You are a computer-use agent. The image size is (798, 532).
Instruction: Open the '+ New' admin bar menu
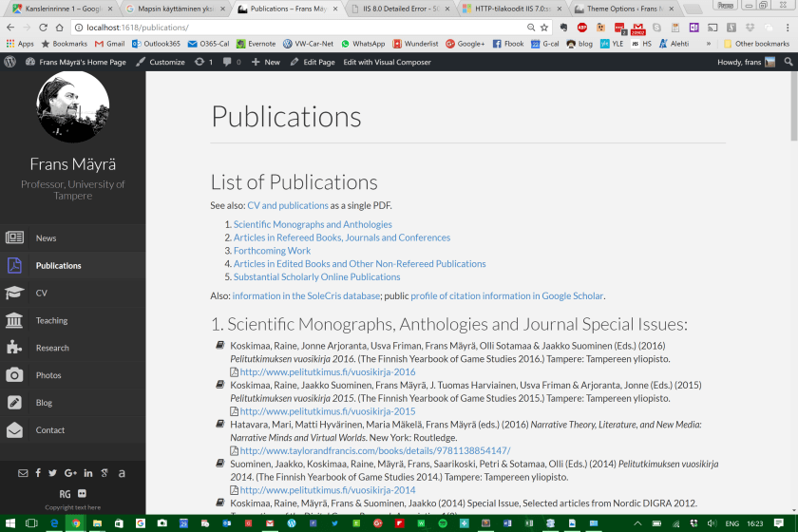[266, 62]
